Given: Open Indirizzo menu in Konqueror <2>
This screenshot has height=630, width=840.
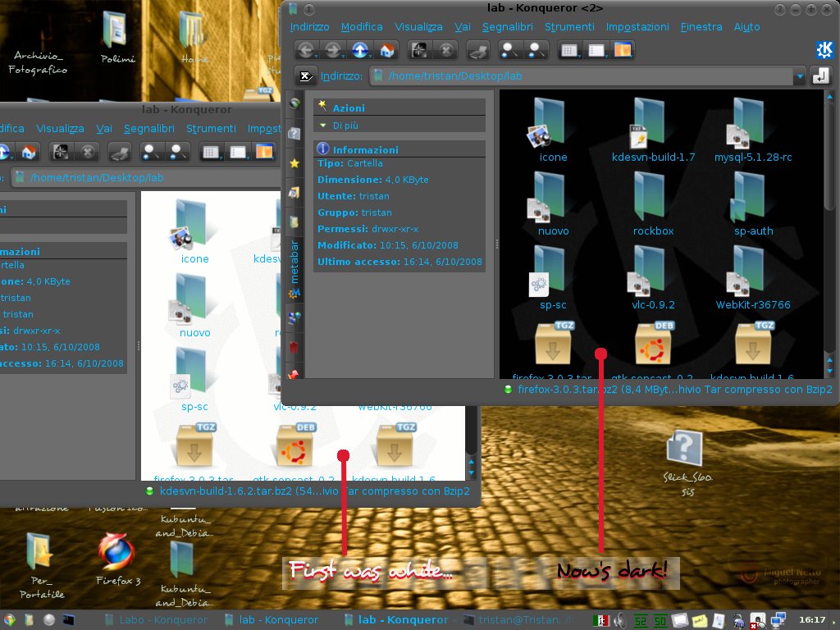Looking at the screenshot, I should 309,27.
